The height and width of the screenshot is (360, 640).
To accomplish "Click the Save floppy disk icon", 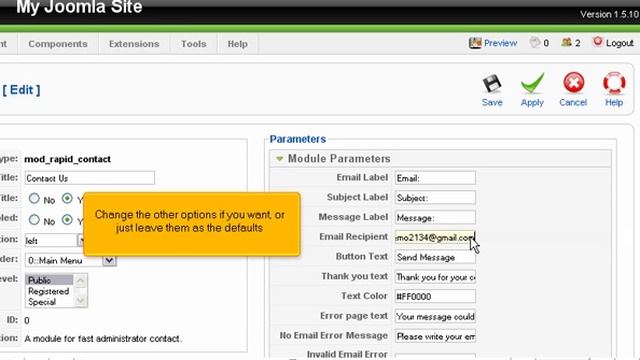I will (492, 84).
